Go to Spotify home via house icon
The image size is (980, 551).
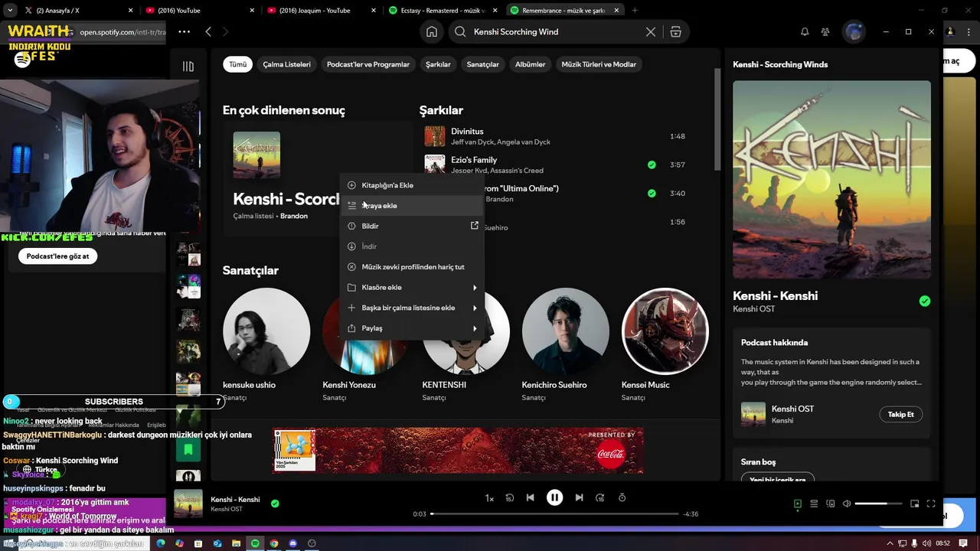pyautogui.click(x=432, y=32)
